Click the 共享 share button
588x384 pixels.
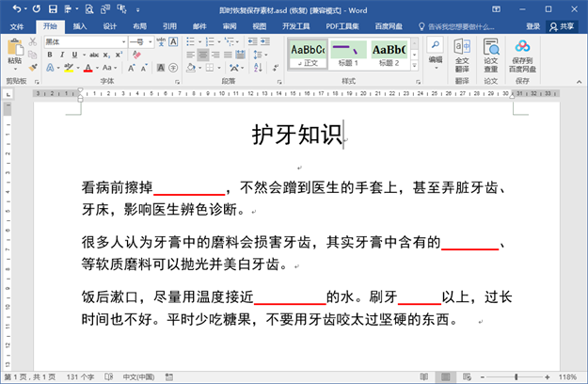click(x=563, y=26)
